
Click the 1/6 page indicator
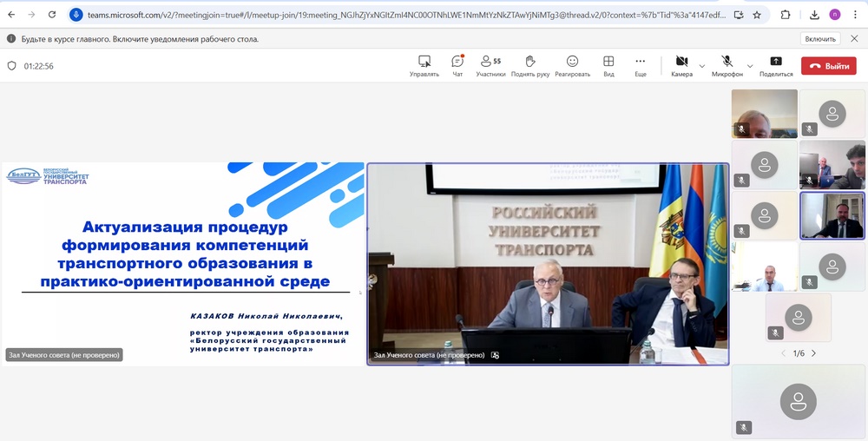tap(799, 353)
